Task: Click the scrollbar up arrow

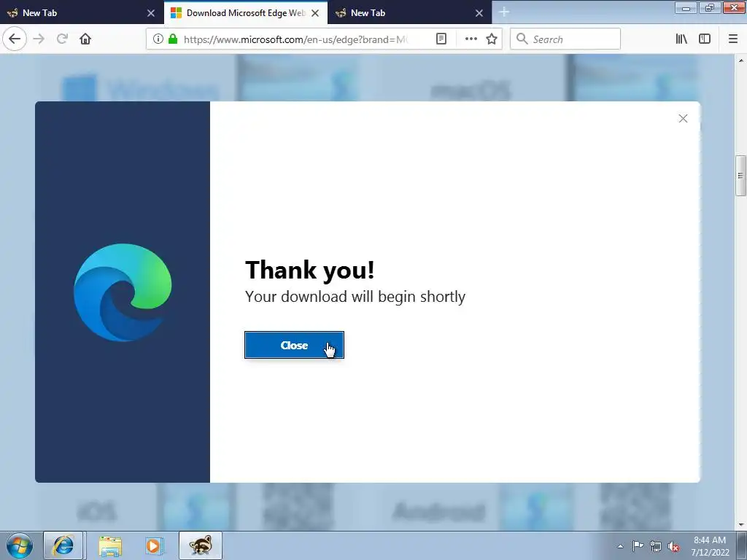Action: 740,61
